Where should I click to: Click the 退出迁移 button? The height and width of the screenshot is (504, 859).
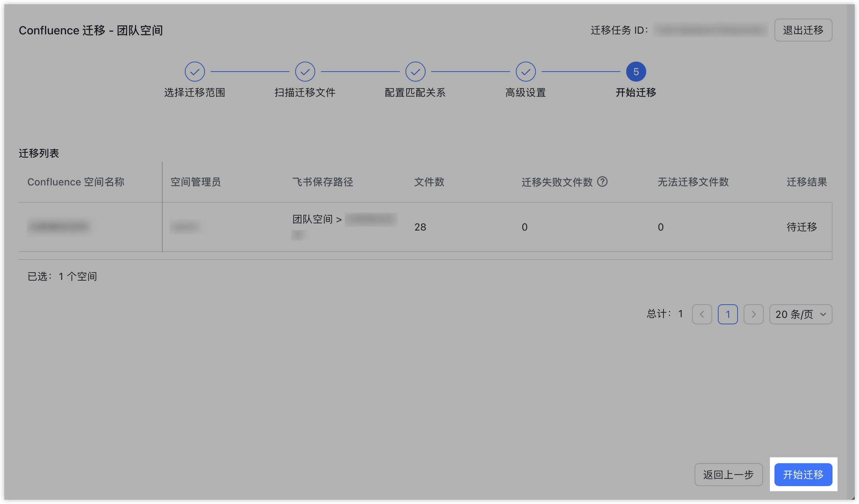(x=803, y=30)
